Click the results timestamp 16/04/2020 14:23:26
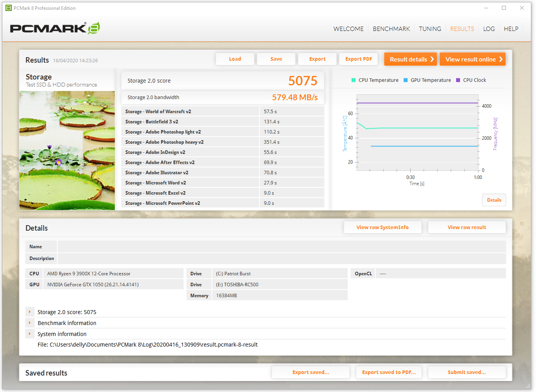This screenshot has width=536, height=392. tap(76, 61)
